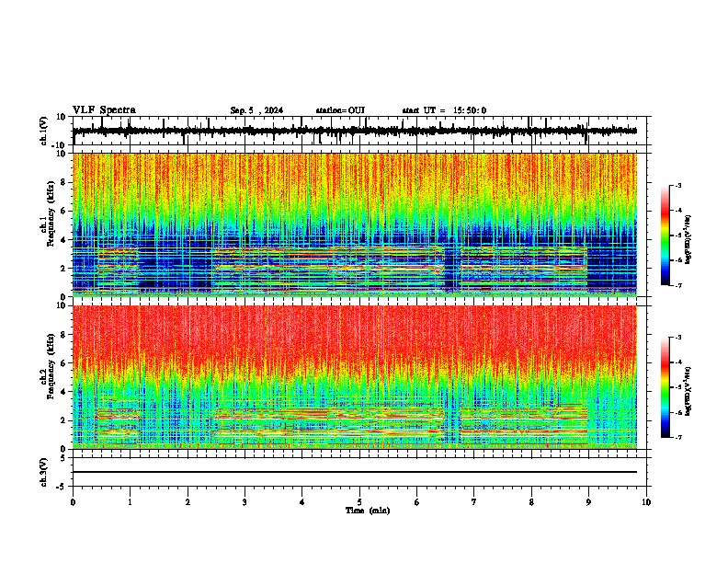Click the "3" tick on the Time axis
This screenshot has width=728, height=563.
point(245,502)
